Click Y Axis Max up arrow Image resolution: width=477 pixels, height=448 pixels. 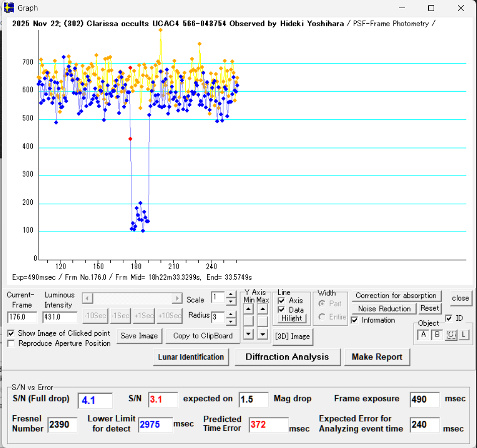pyautogui.click(x=263, y=308)
